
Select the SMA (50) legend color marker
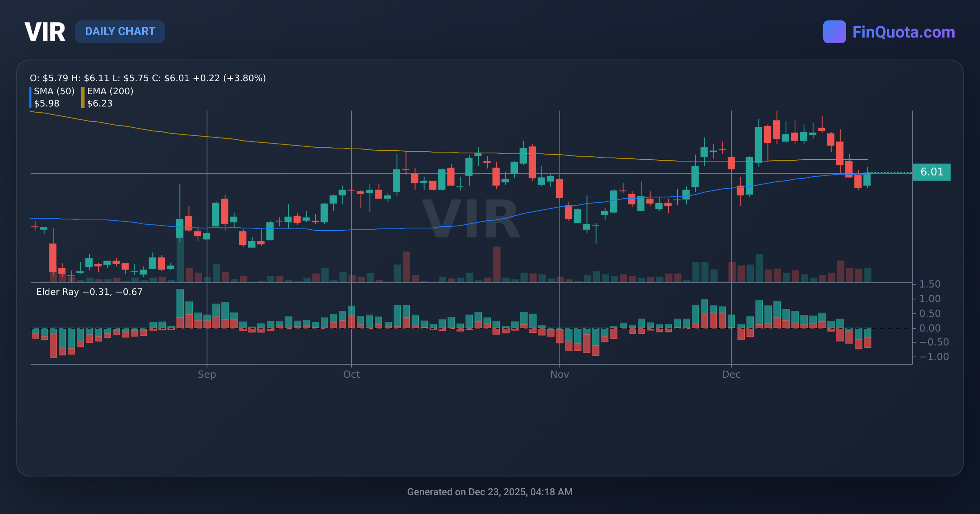click(x=31, y=97)
